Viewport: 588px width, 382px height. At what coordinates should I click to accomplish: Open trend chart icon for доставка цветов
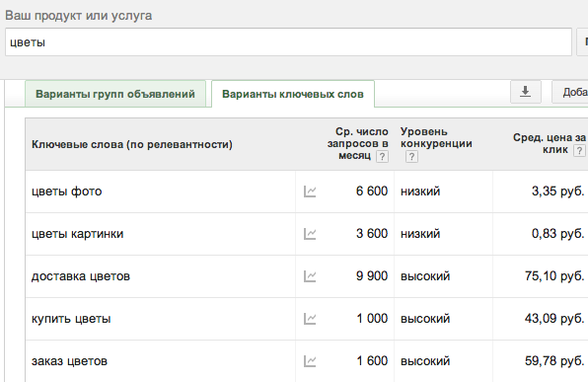310,276
